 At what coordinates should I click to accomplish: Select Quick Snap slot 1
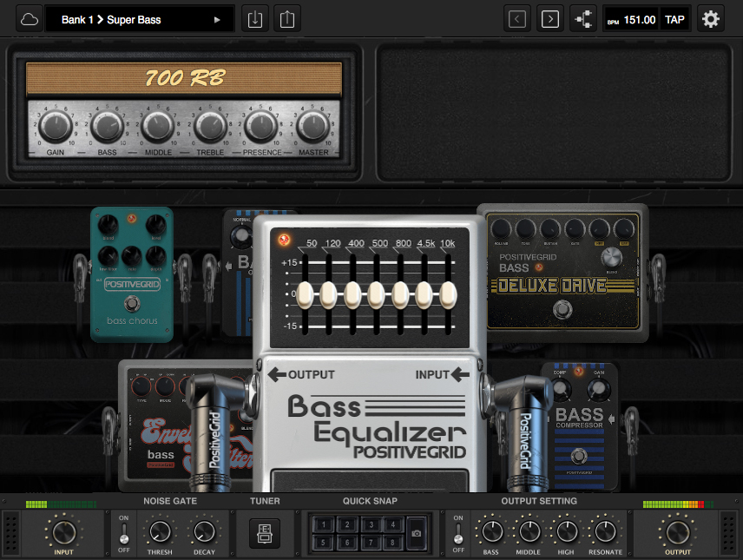(325, 524)
